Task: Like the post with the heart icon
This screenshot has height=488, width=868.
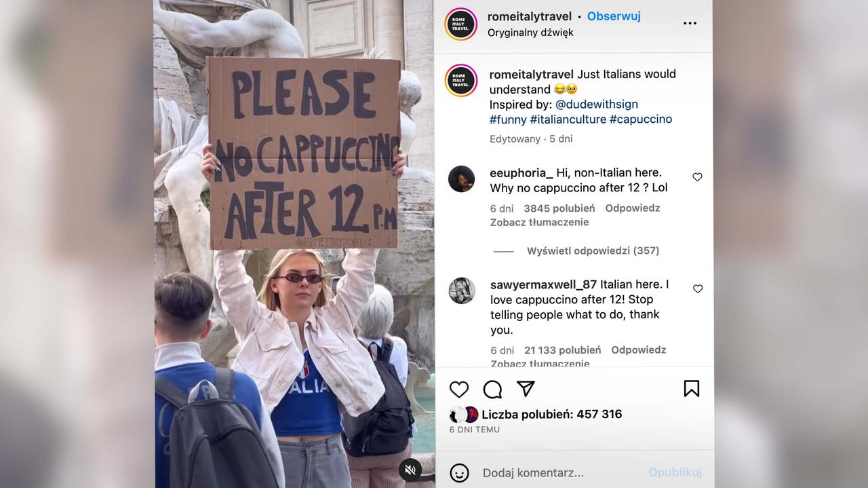Action: click(459, 389)
